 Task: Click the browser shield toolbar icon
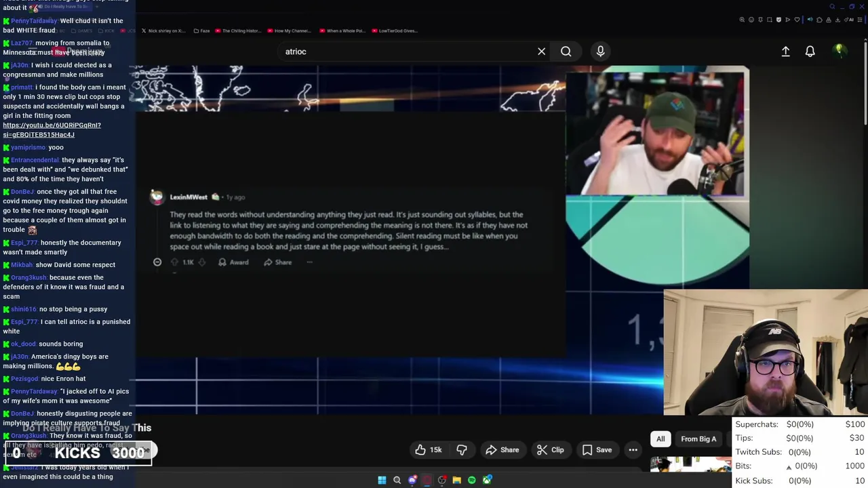[x=778, y=20]
